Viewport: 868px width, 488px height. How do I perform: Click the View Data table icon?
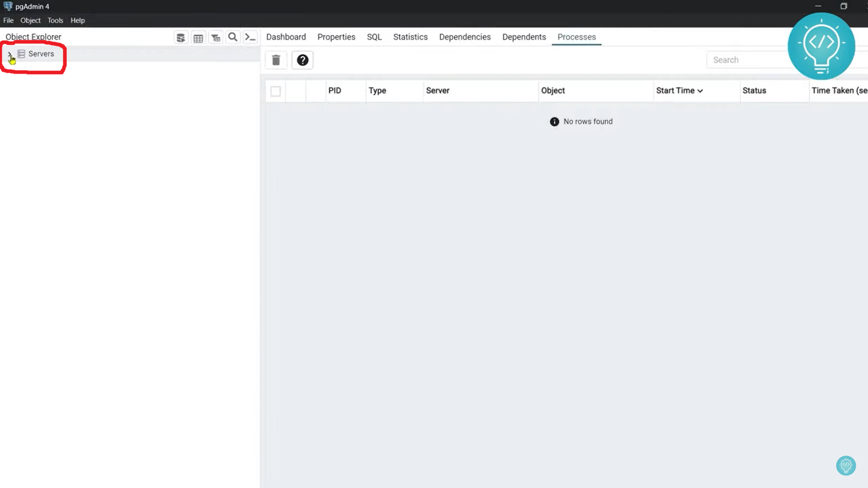[198, 37]
